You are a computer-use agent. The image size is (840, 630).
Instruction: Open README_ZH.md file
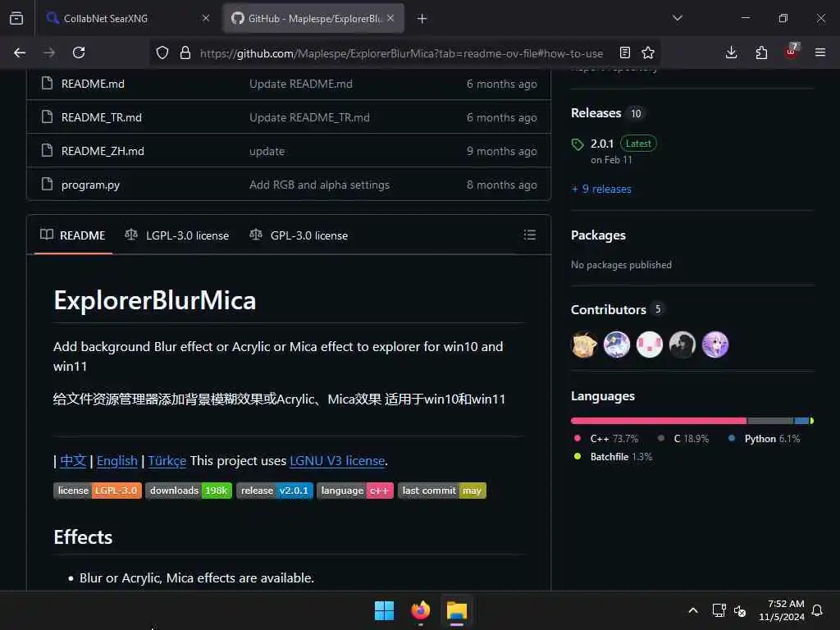[x=103, y=151]
